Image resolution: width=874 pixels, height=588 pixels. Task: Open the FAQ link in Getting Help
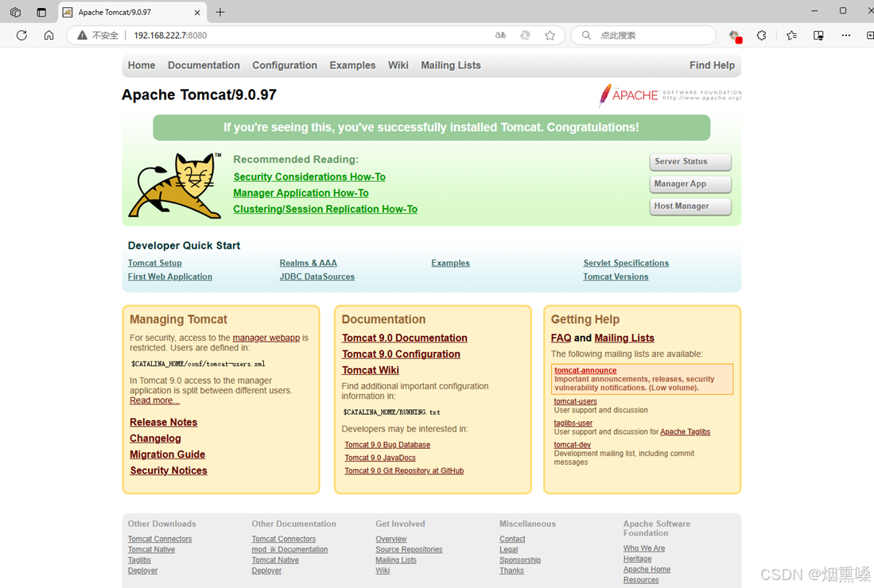(561, 338)
